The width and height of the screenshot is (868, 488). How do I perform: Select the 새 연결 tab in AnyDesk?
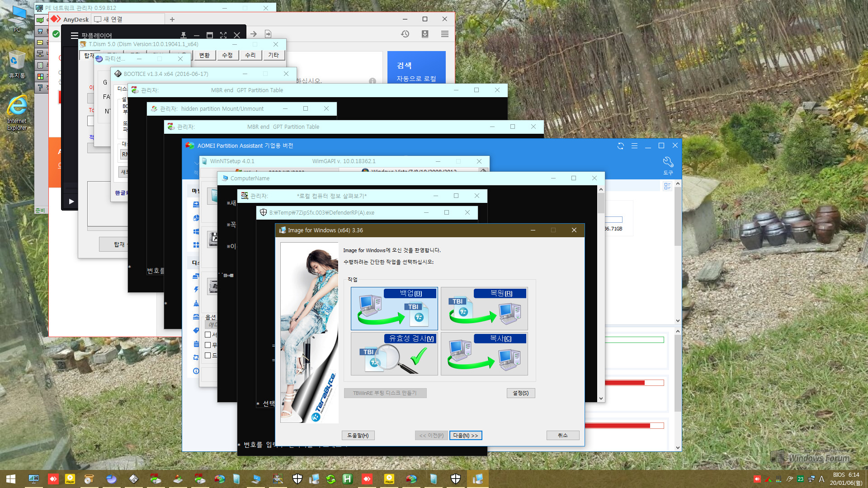[x=128, y=19]
